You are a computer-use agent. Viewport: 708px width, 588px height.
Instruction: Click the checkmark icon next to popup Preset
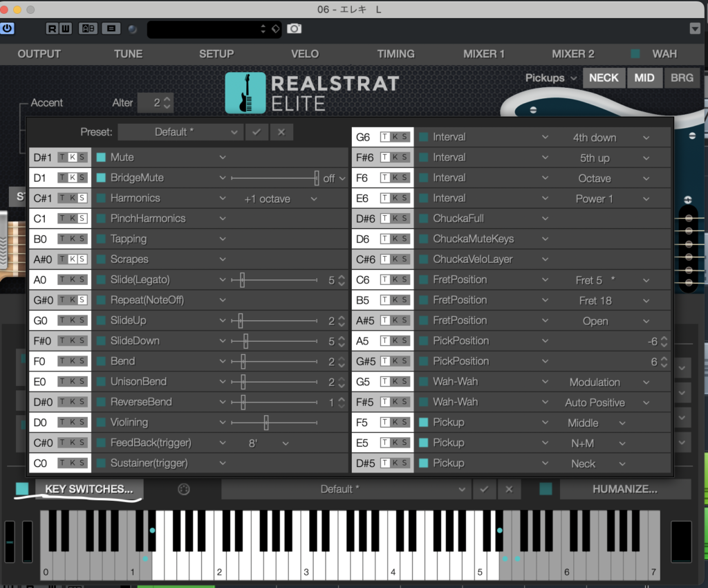click(256, 132)
